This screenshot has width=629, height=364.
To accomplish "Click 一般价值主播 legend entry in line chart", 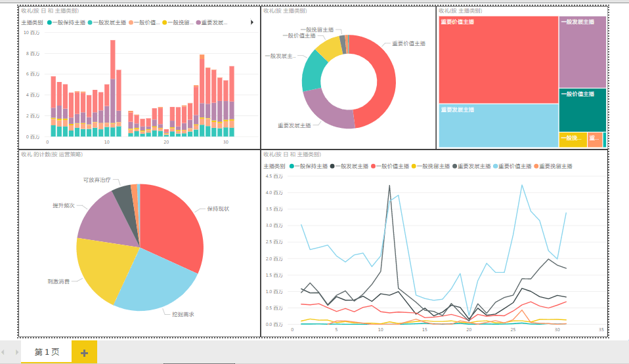I will pyautogui.click(x=390, y=166).
